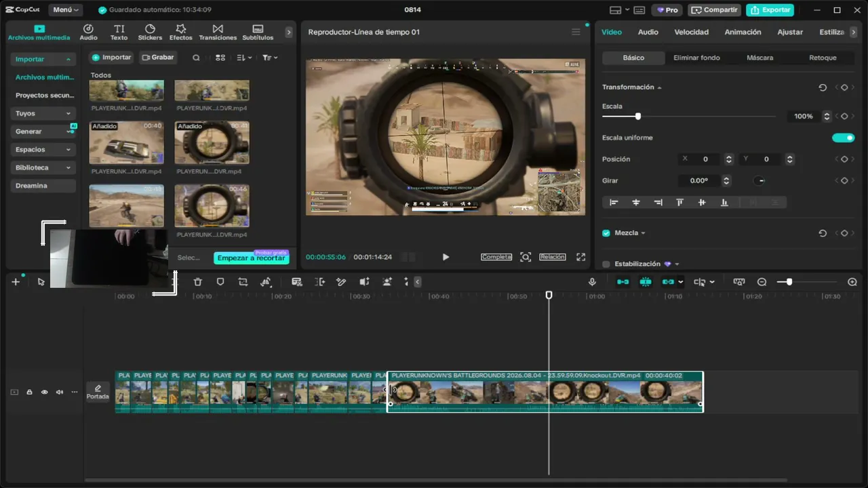Expand the Biblioteca section
Screen dimensions: 868x488
pos(42,167)
